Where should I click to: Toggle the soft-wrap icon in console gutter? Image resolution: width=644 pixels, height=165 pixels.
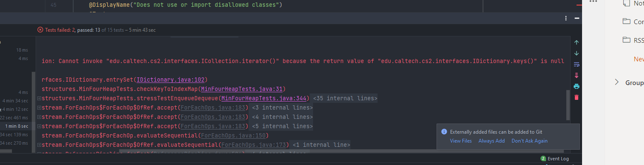[576, 64]
